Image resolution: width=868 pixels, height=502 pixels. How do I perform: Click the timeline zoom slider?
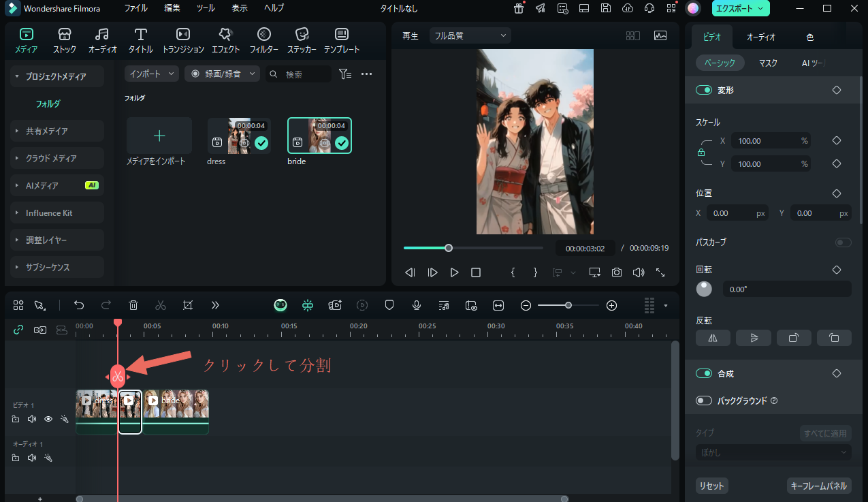[568, 305]
